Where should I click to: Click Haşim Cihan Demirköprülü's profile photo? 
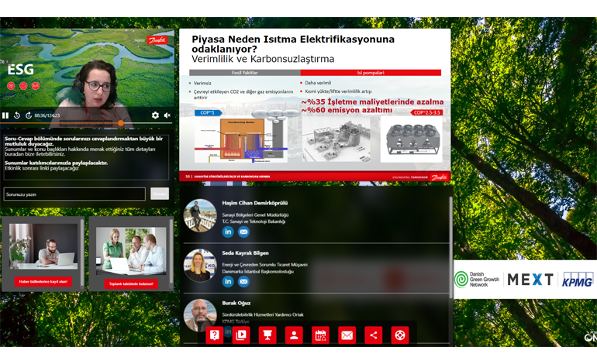pos(200,215)
